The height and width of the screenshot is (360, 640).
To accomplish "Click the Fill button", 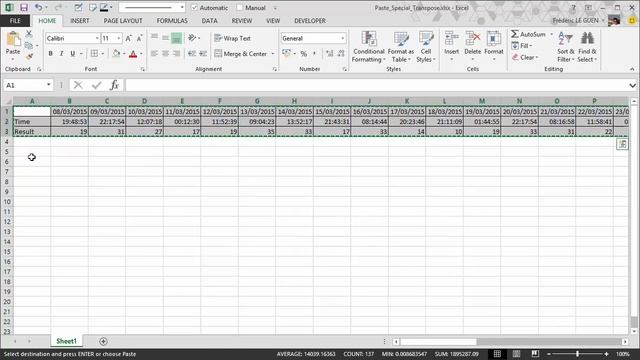I will (522, 46).
